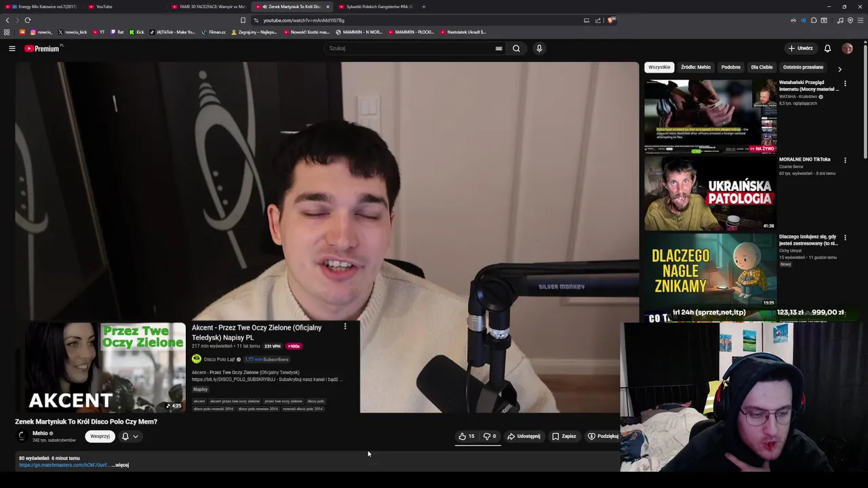The height and width of the screenshot is (488, 868).
Task: Open the Mehio channel name link
Action: coord(40,434)
